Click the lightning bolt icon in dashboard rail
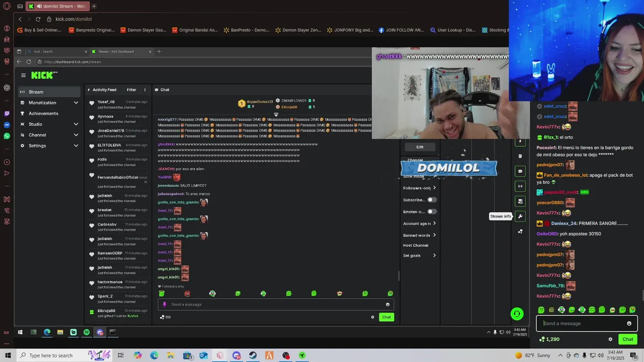This screenshot has width=644, height=362. click(520, 141)
